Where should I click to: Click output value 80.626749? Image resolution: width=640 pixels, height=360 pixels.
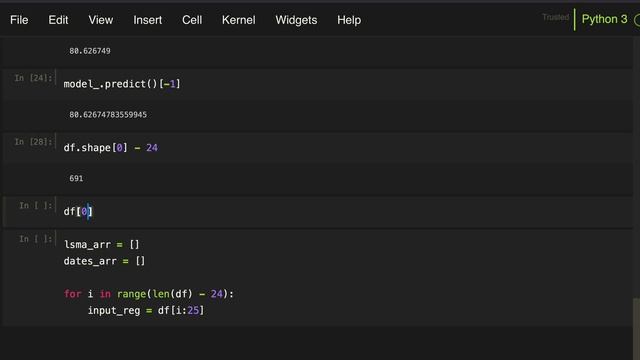[90, 51]
